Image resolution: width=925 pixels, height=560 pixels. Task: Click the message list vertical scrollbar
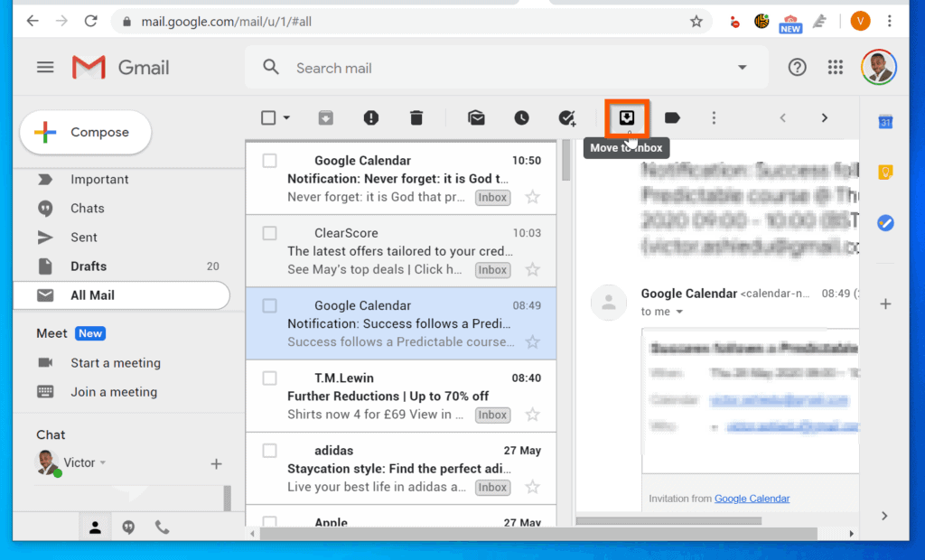click(566, 161)
